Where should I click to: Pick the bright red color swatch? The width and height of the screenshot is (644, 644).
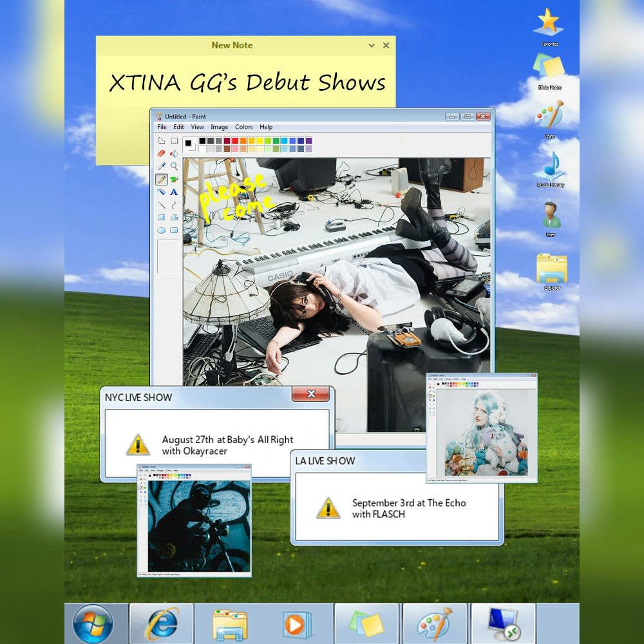point(235,141)
